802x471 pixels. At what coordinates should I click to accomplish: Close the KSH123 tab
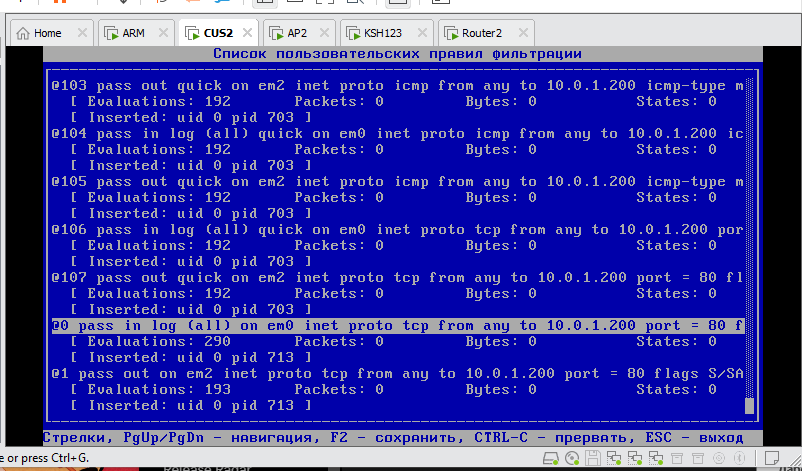tap(422, 33)
